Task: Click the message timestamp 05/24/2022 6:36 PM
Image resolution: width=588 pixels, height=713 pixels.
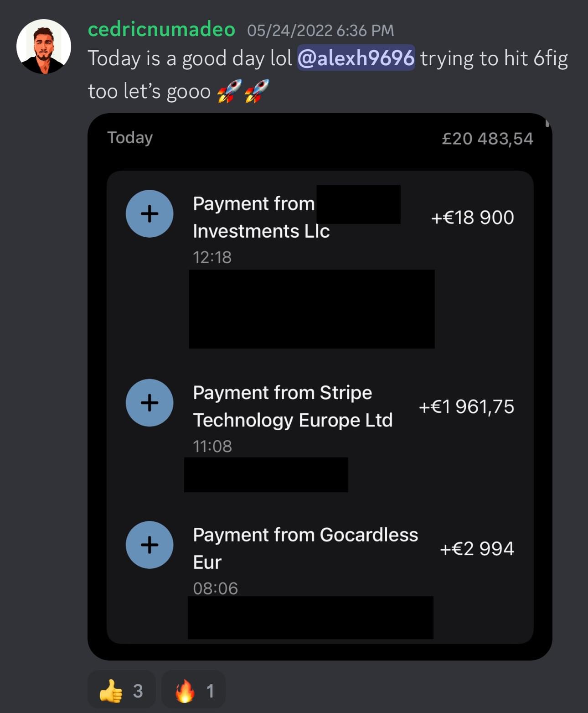Action: coord(320,31)
